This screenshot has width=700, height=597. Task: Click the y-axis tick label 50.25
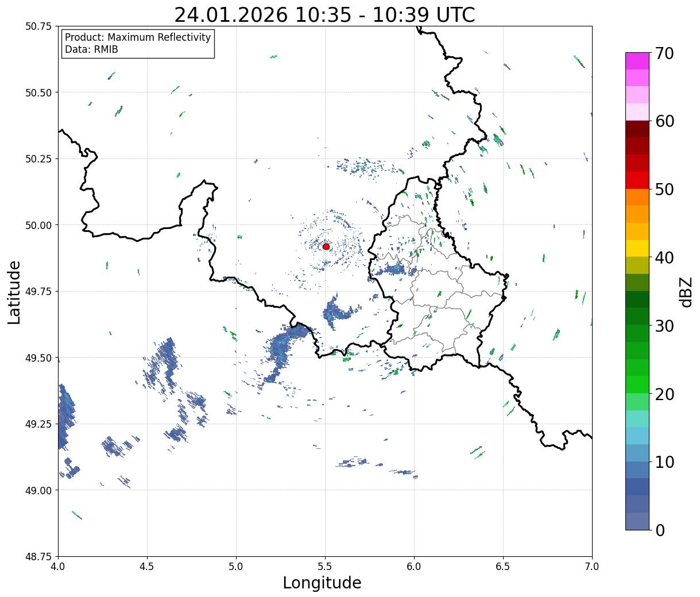38,159
